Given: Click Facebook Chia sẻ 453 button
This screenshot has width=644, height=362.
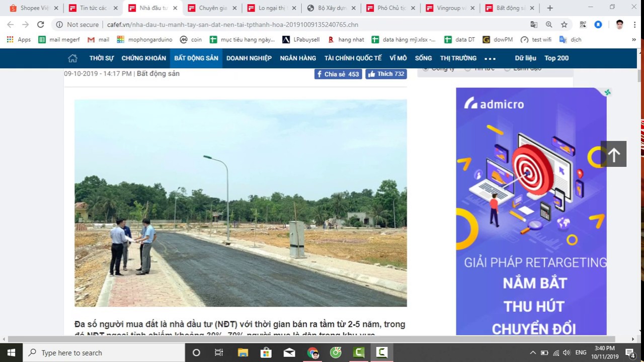Looking at the screenshot, I should [x=338, y=74].
